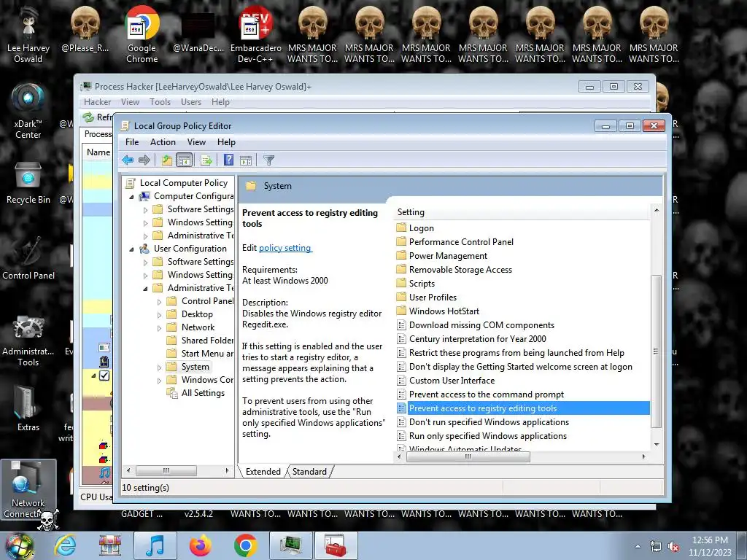Switch to the Standard tab

tap(309, 472)
